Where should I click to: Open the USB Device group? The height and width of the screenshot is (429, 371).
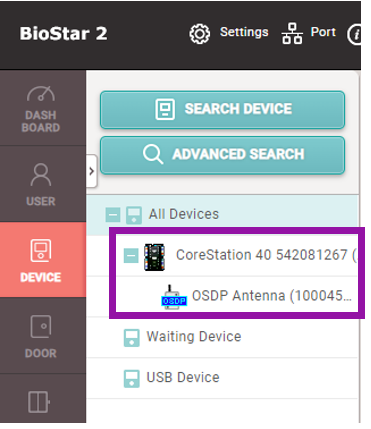[x=183, y=378]
